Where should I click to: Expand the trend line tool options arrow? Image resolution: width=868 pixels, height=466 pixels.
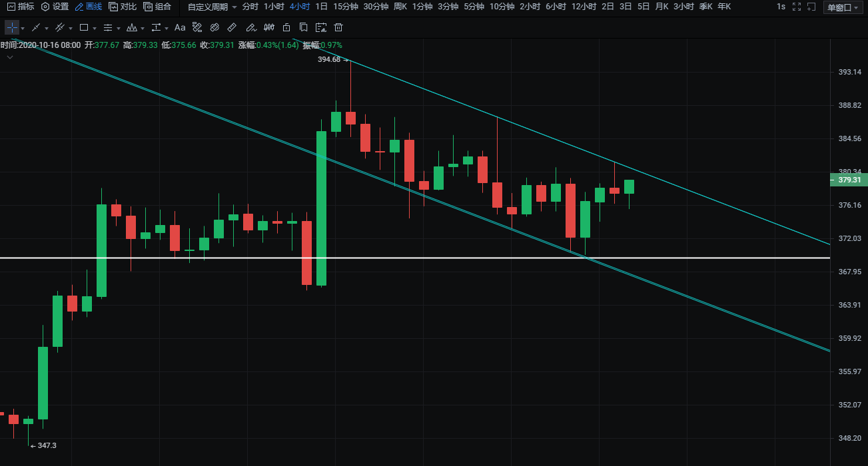coord(47,29)
